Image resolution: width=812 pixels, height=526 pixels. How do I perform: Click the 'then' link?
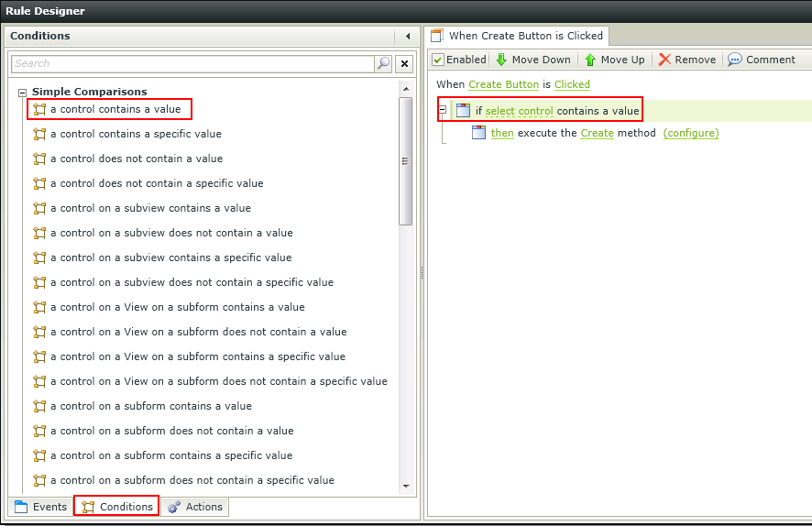pos(502,134)
